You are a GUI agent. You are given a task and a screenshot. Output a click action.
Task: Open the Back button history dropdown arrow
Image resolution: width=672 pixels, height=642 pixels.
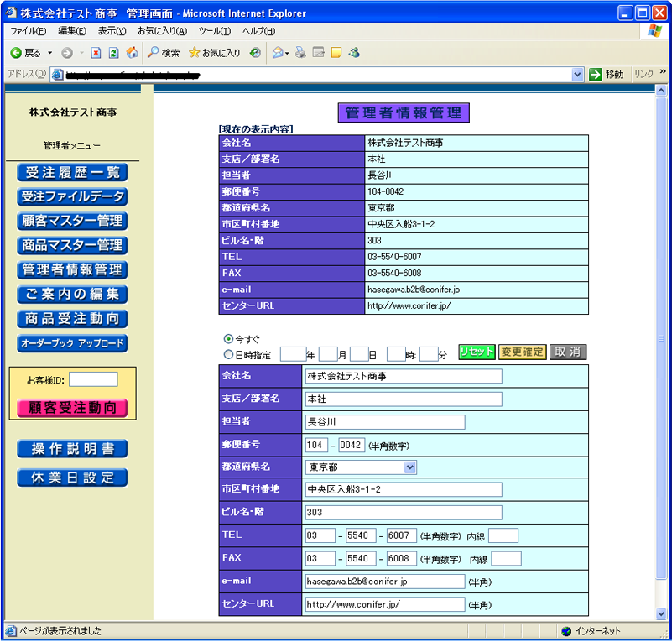pos(49,52)
